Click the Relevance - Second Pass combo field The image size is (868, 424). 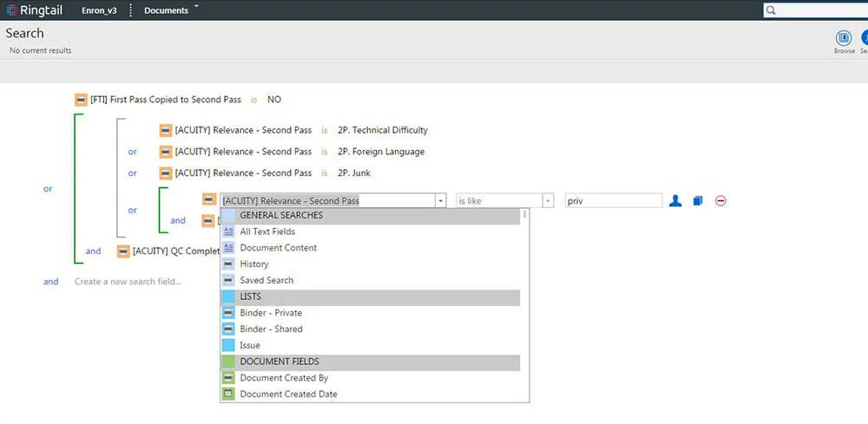pos(328,200)
